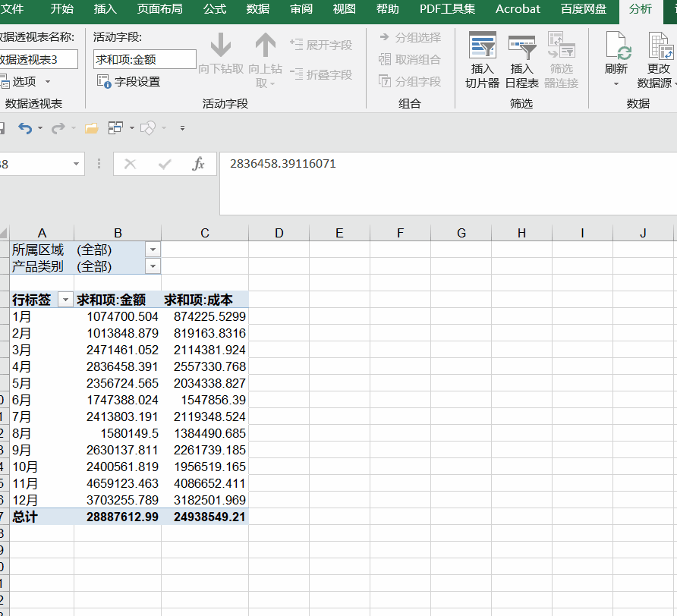Click the grand total cost 24938549.21

(x=205, y=517)
